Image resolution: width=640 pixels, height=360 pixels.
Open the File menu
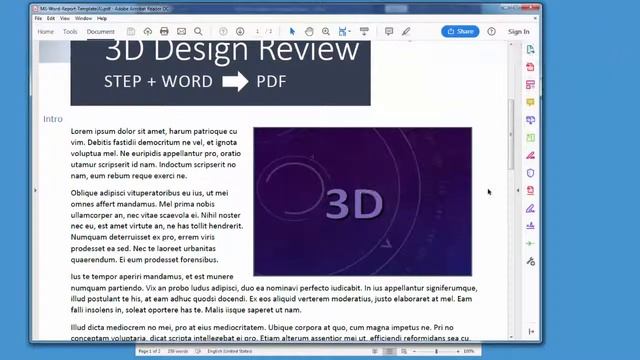38,18
